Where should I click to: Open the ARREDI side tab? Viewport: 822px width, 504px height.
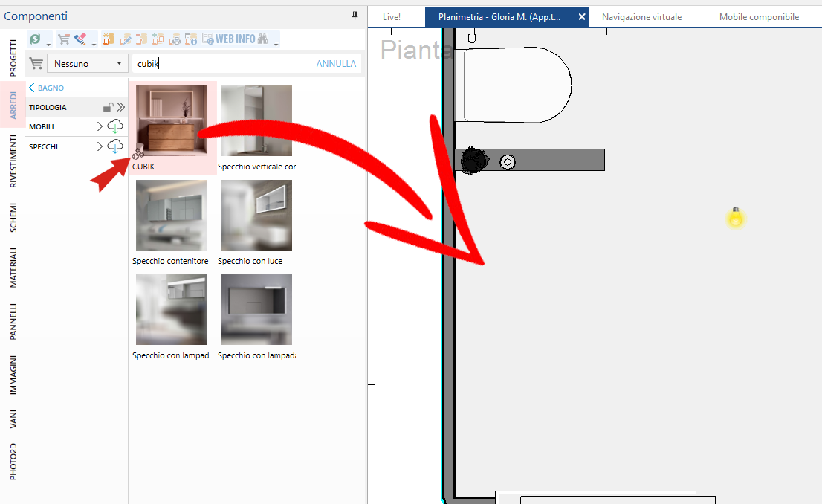point(13,105)
